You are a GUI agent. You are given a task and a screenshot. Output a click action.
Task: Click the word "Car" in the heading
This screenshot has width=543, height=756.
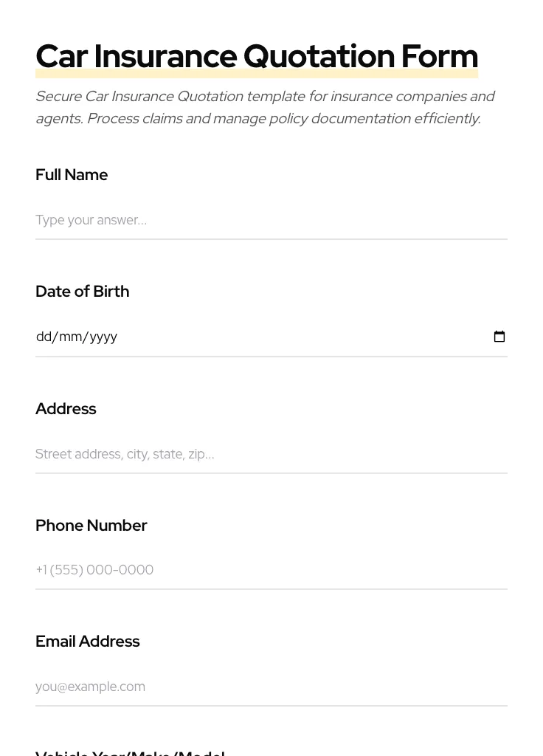click(x=61, y=57)
